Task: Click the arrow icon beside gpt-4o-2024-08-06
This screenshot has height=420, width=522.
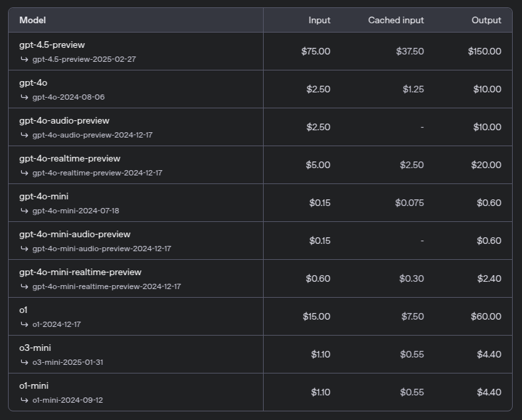Action: pos(25,97)
